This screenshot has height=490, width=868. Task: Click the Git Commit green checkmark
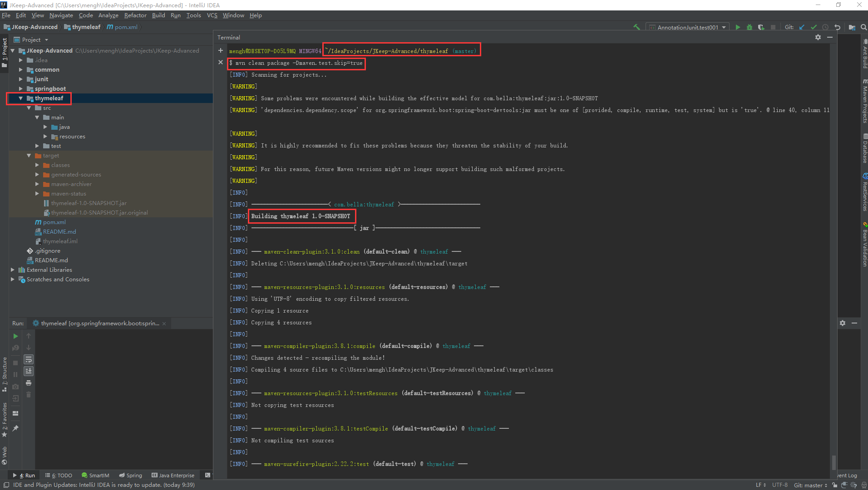(x=814, y=27)
